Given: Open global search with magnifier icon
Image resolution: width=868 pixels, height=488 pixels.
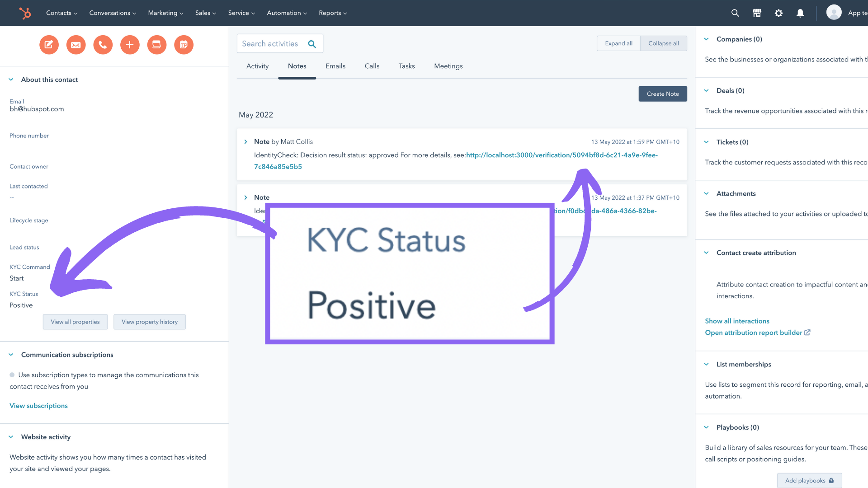Looking at the screenshot, I should click(x=735, y=13).
